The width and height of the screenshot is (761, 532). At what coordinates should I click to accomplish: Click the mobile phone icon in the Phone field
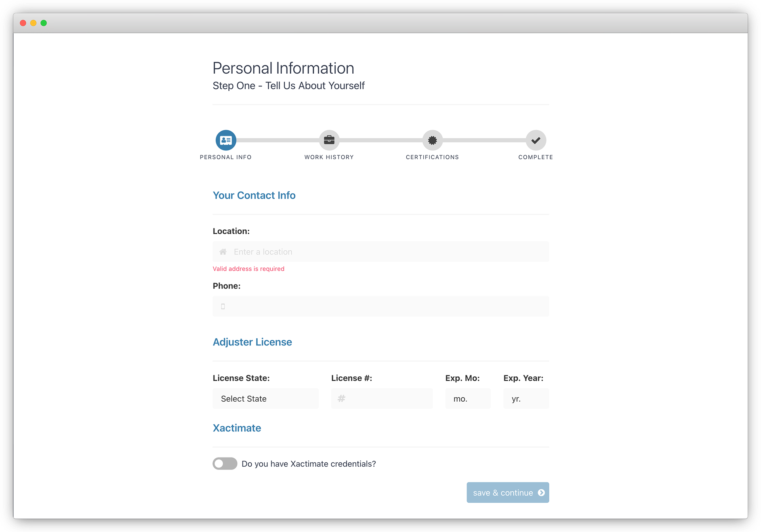[223, 307]
